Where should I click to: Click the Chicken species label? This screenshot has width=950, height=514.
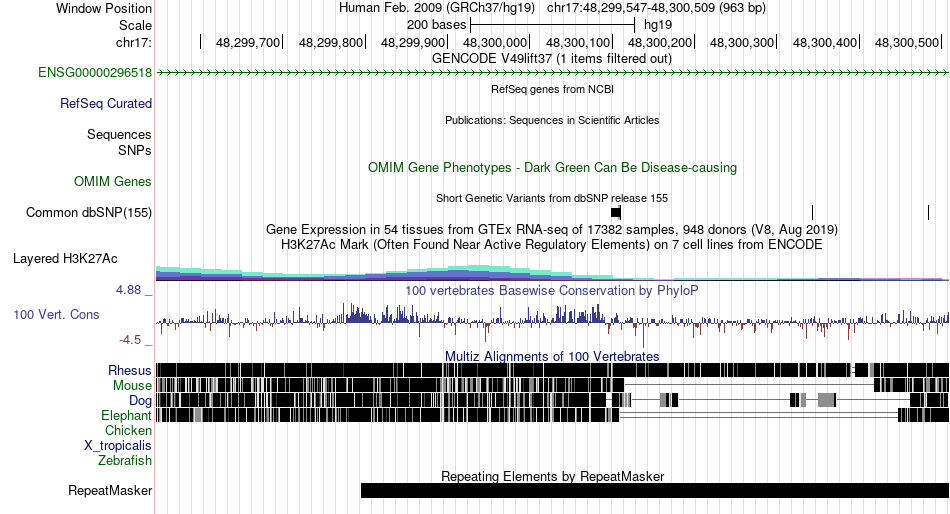pos(128,430)
